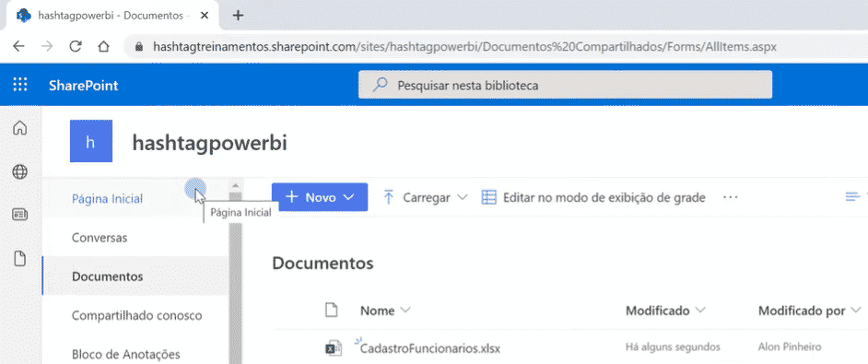The image size is (868, 364).
Task: Close the hashtagpowerbi browser tab
Action: tap(205, 16)
